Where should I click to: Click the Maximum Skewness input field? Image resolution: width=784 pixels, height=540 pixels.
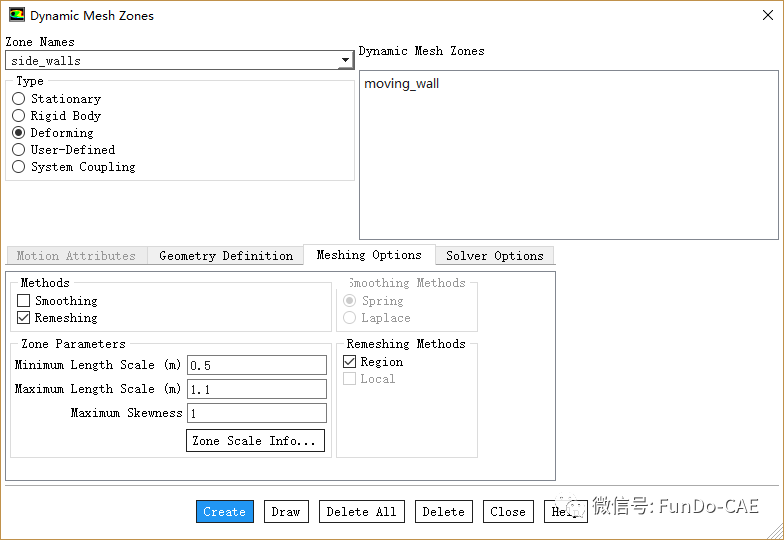pos(257,413)
